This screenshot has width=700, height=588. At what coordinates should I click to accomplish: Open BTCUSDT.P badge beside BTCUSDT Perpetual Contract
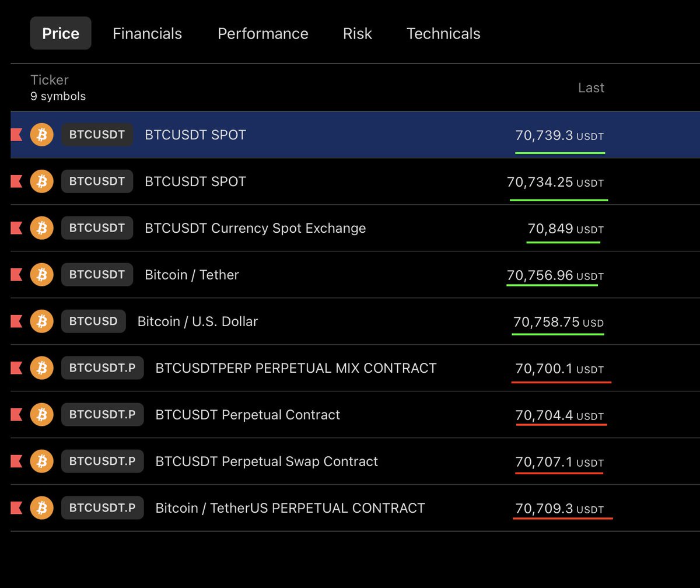[x=102, y=415]
